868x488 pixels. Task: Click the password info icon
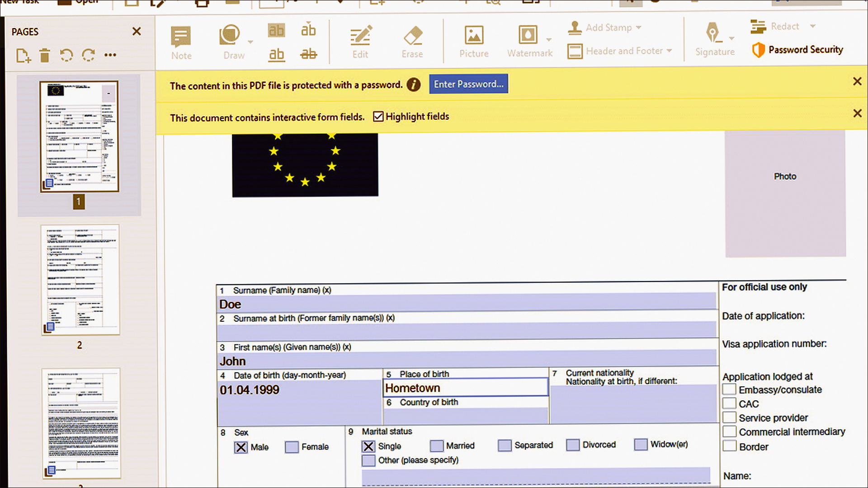(413, 84)
